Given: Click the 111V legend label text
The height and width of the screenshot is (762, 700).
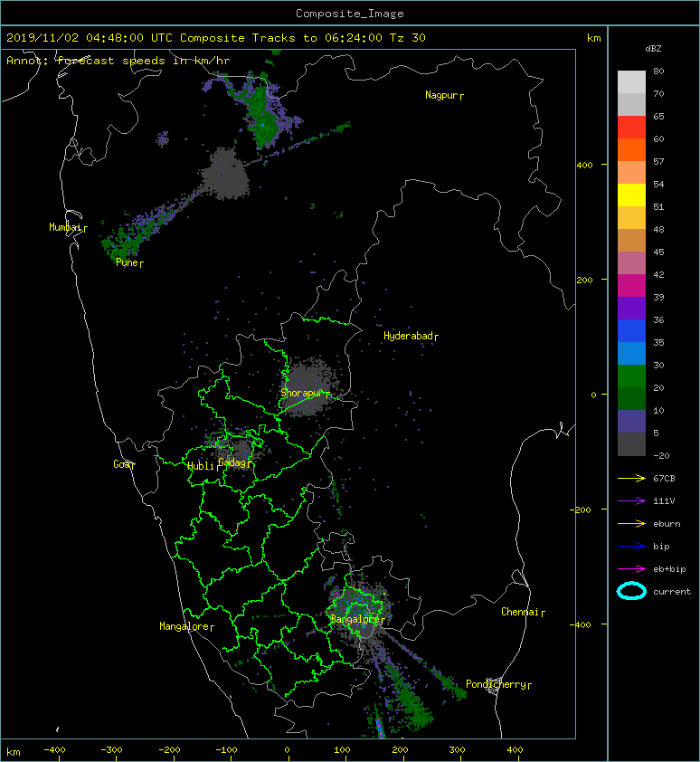Looking at the screenshot, I should 664,501.
